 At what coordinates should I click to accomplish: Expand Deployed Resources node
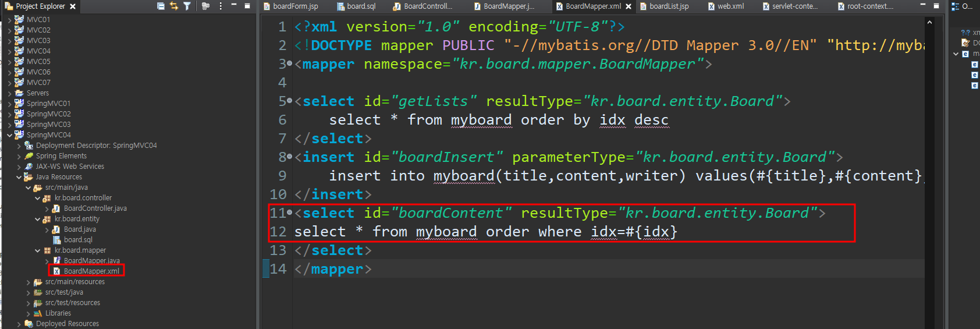[x=19, y=324]
